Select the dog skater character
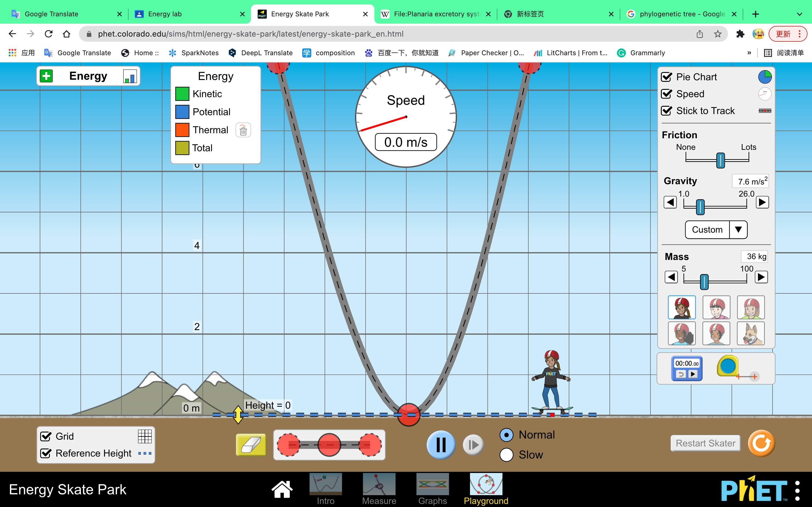812x507 pixels. tap(751, 333)
